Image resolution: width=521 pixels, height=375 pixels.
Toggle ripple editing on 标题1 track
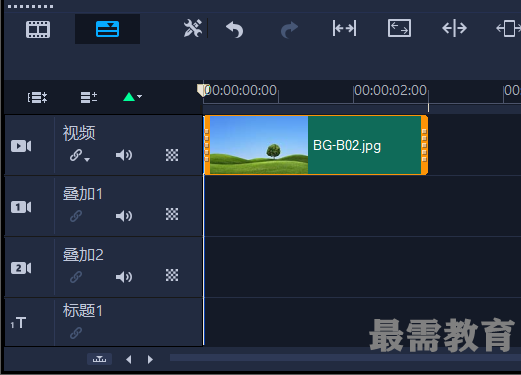click(x=76, y=333)
